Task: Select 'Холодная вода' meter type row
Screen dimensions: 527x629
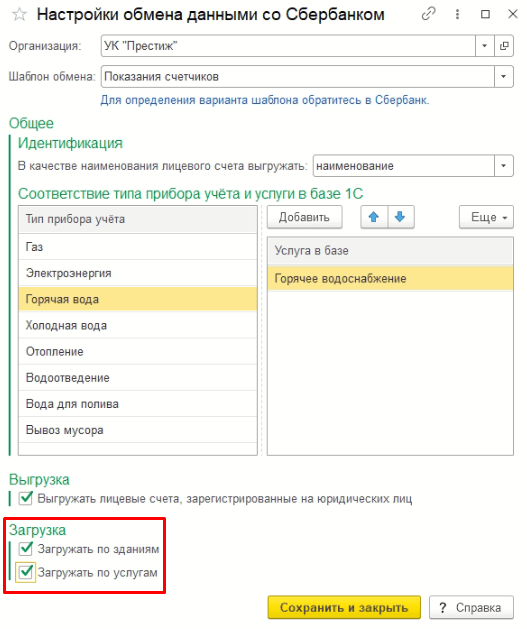Action: (x=138, y=325)
